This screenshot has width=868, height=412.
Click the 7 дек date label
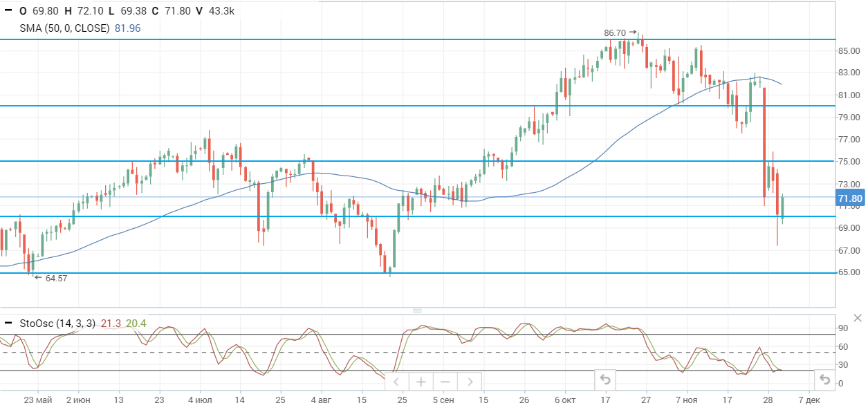coord(809,400)
